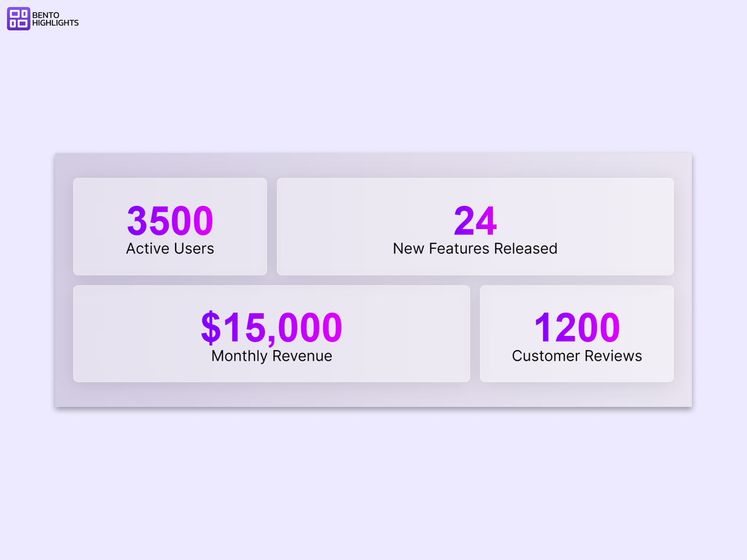This screenshot has width=747, height=560.
Task: Click the word Revenue in the bottom-left card
Action: coord(302,356)
